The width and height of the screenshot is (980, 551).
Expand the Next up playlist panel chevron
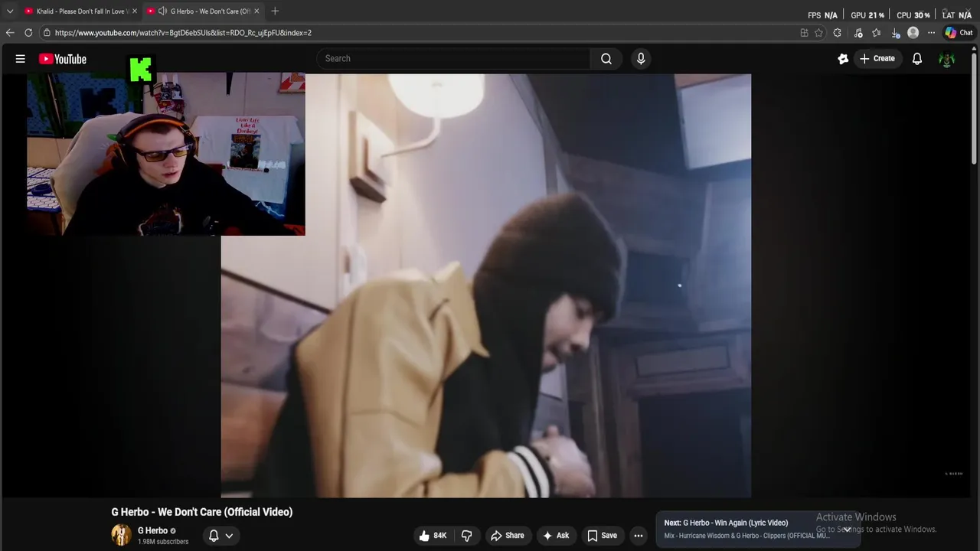[848, 529]
